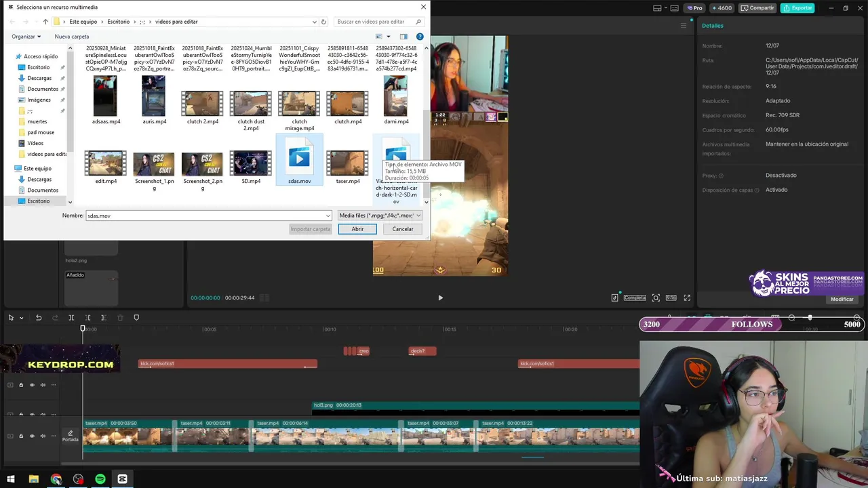This screenshot has height=488, width=868.
Task: Open the Proxy help info icon
Action: coord(721,176)
